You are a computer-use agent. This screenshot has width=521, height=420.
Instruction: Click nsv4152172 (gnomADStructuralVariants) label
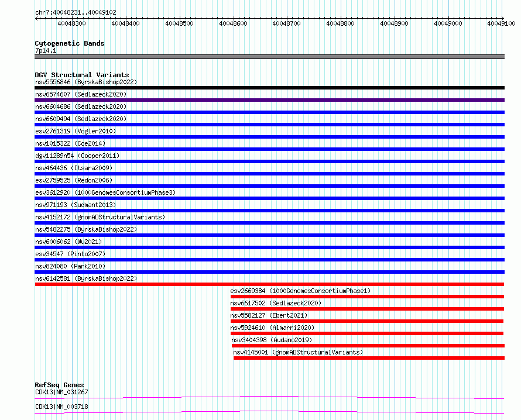point(100,217)
